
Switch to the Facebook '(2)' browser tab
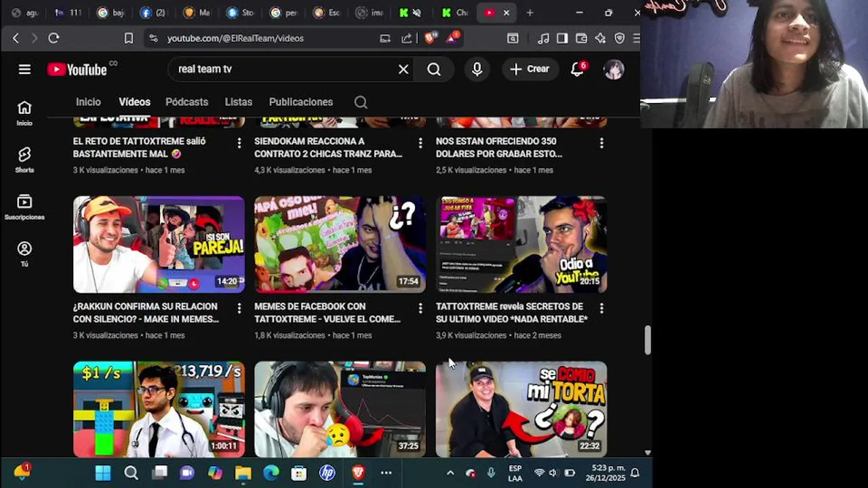click(153, 12)
